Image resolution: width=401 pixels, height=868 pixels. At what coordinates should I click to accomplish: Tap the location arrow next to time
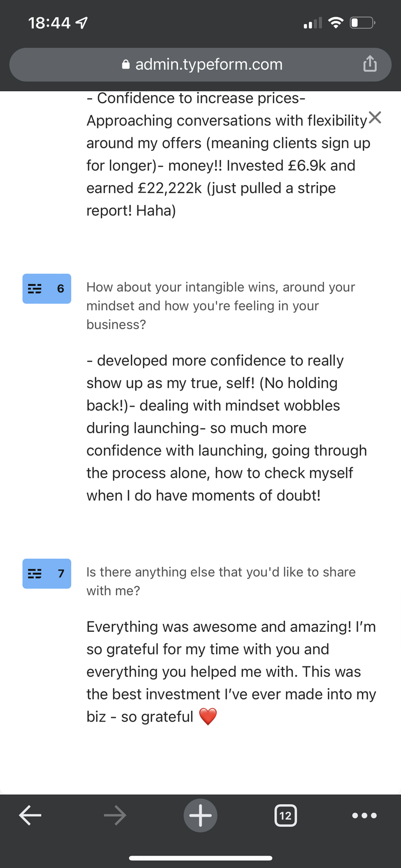tap(81, 23)
